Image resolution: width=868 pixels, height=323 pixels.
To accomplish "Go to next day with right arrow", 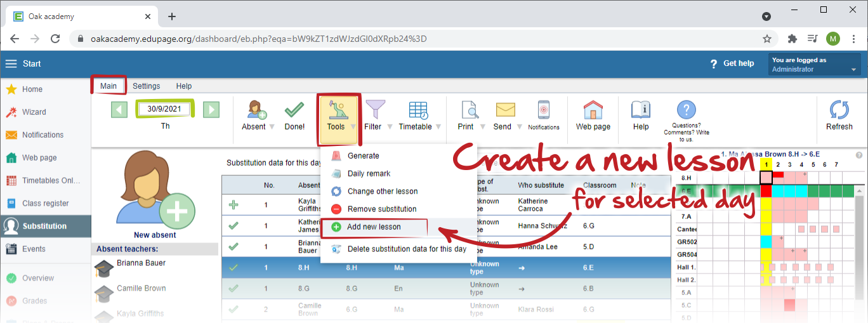I will [x=211, y=109].
